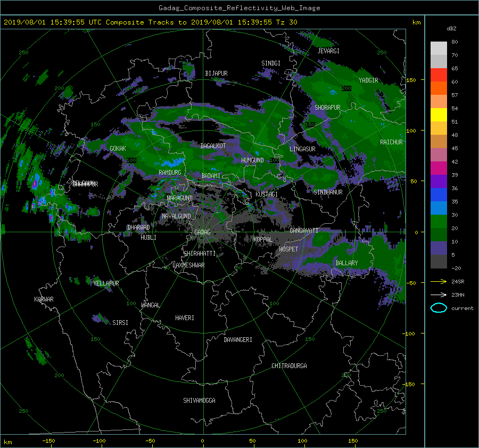
Task: Select the BADAMI town label
Action: [x=211, y=176]
